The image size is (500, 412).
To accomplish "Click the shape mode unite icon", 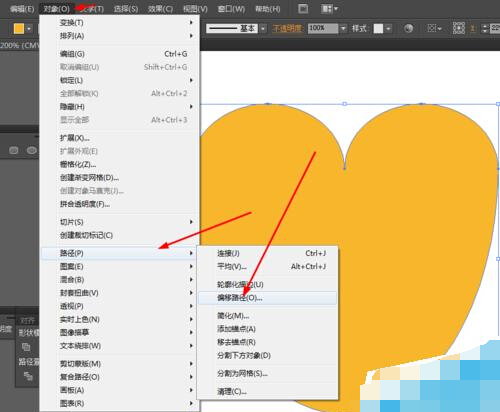I will (x=26, y=347).
